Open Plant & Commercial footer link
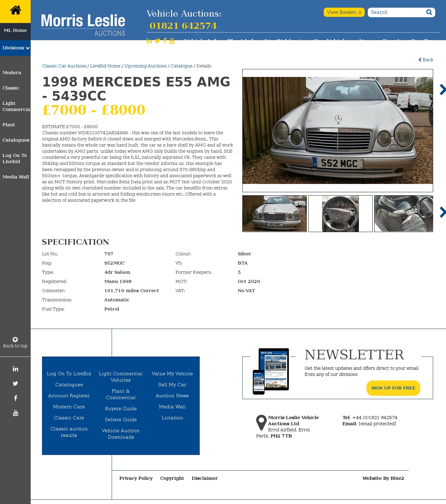Viewport: 446px width, 504px height. point(121,394)
